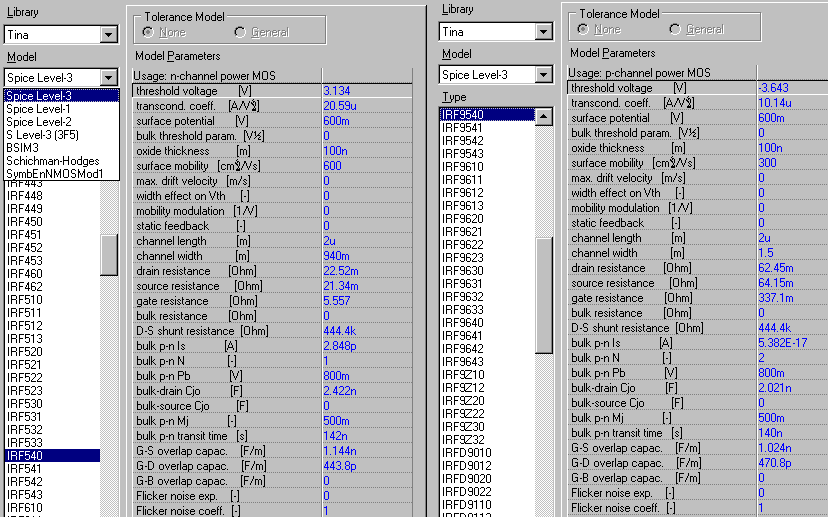Click n-channel gate resistance value 5.557
Screen dimensions: 828x517
pyautogui.click(x=337, y=301)
